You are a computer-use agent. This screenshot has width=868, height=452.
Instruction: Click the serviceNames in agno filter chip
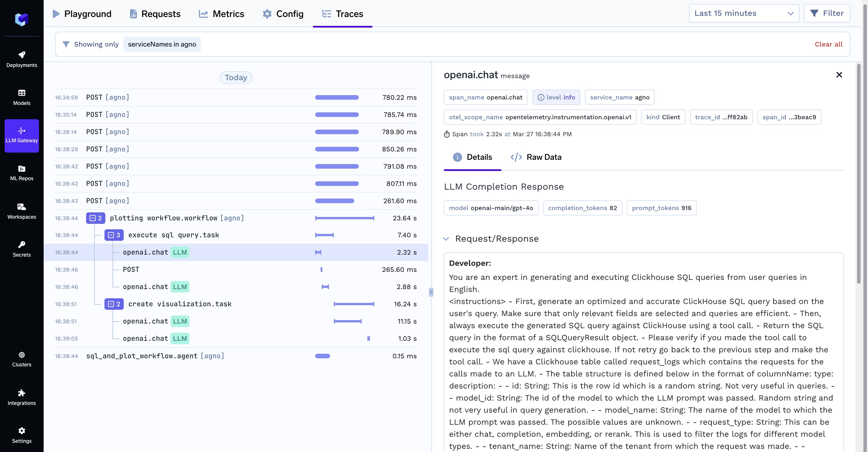coord(162,44)
